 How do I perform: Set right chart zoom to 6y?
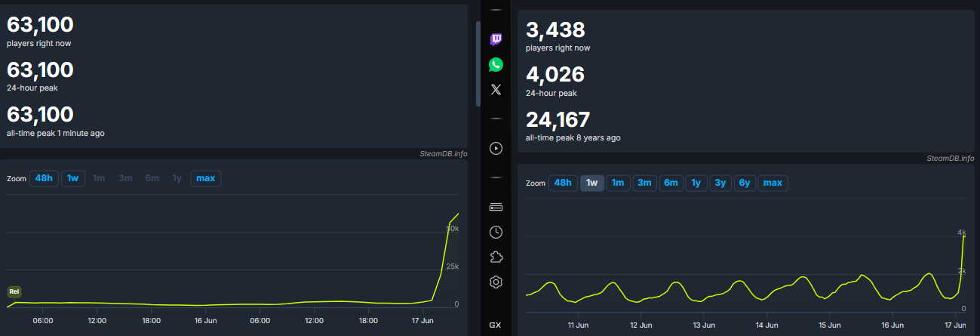click(745, 183)
